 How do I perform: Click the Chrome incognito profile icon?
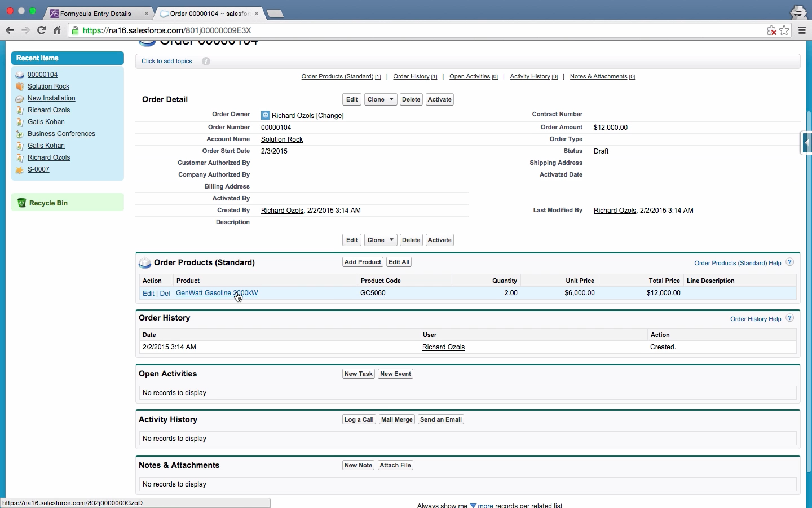click(798, 11)
